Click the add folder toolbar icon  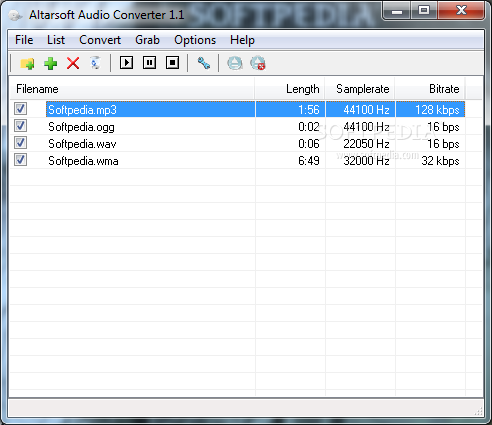[x=27, y=63]
